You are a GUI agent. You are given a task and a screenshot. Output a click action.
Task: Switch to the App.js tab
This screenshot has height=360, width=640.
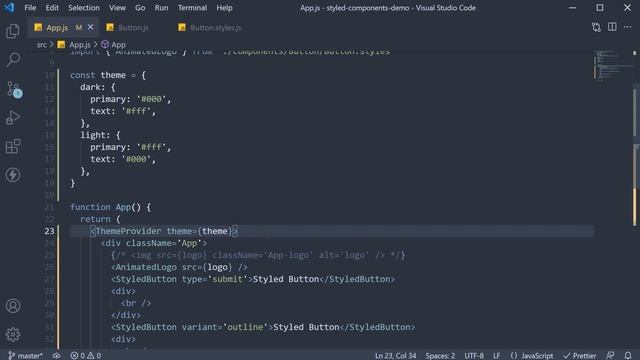[63, 27]
